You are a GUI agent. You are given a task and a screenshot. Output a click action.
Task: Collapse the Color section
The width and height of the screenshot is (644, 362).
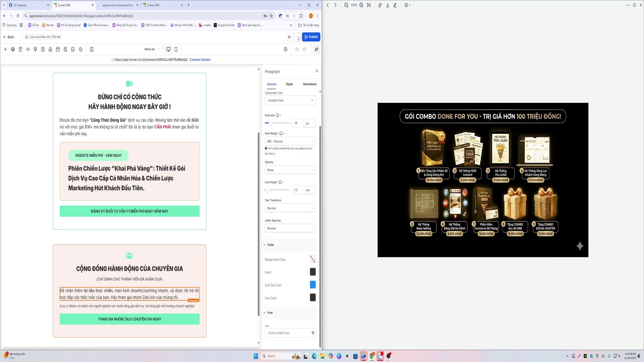point(269,245)
